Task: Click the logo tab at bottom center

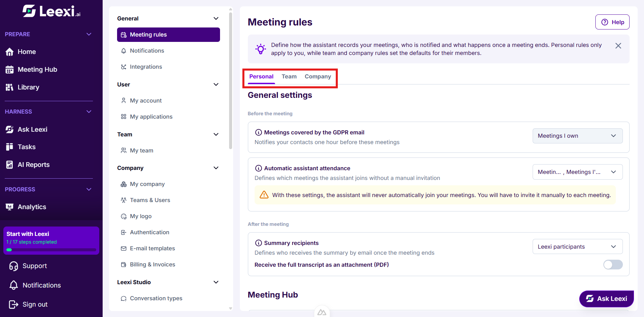Action: pyautogui.click(x=322, y=312)
